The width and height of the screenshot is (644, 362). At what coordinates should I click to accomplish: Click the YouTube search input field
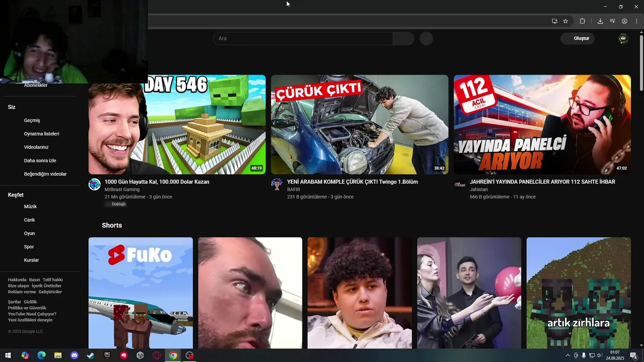click(303, 38)
